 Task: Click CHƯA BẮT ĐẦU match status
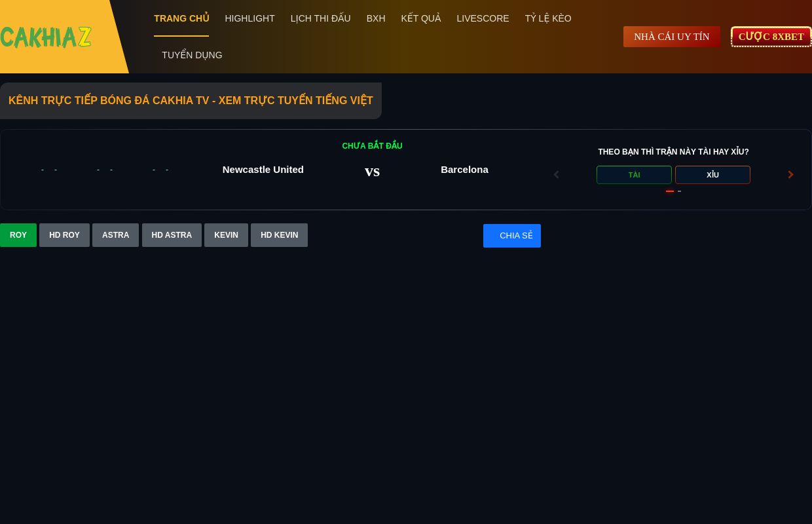pos(372,146)
